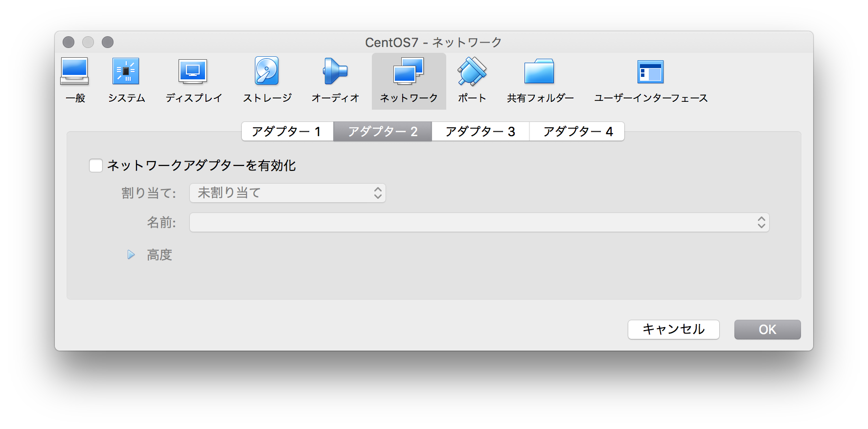Confirm with the OK button
The image size is (868, 429).
(767, 330)
